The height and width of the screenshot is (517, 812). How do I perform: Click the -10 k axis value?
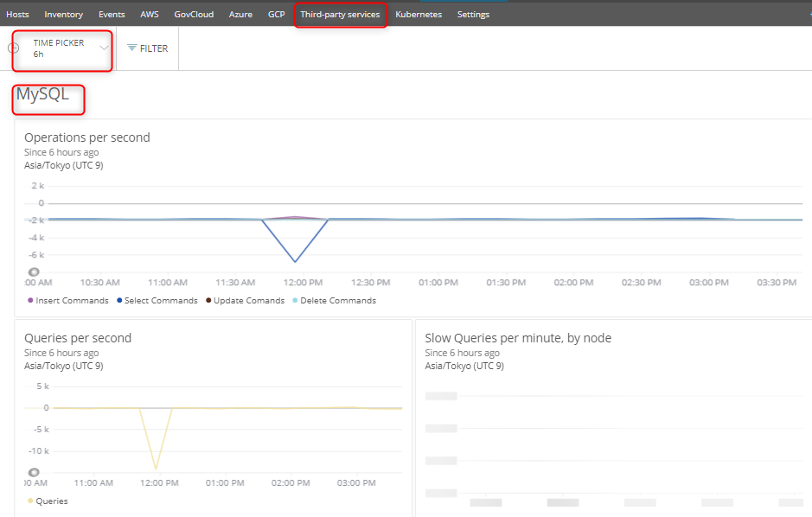[39, 450]
